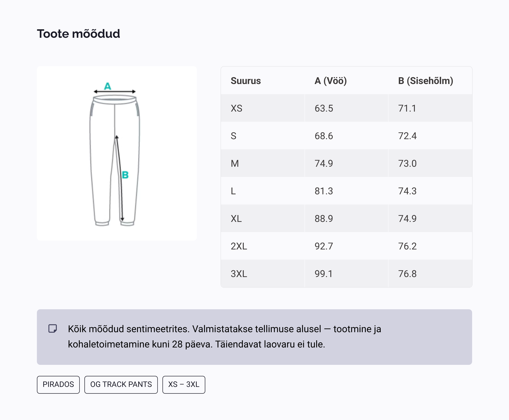Click the note text about sentimeetrites measurements
The height and width of the screenshot is (420, 509).
[x=224, y=337]
